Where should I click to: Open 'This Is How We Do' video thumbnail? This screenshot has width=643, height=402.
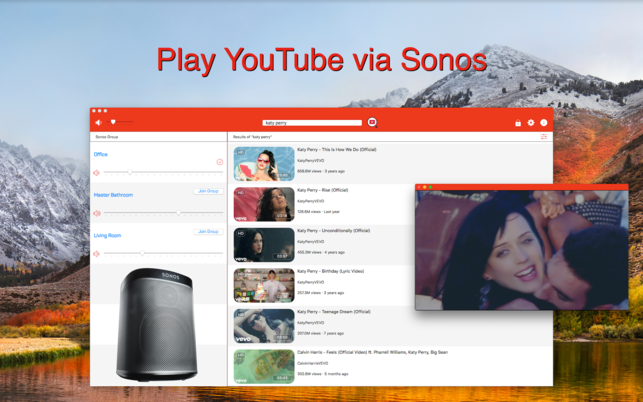(264, 164)
